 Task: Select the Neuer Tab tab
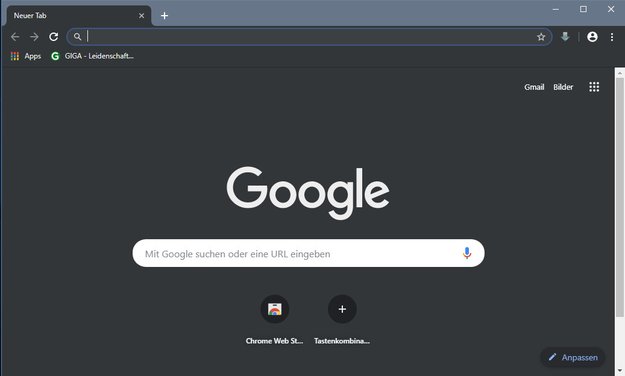coord(79,16)
